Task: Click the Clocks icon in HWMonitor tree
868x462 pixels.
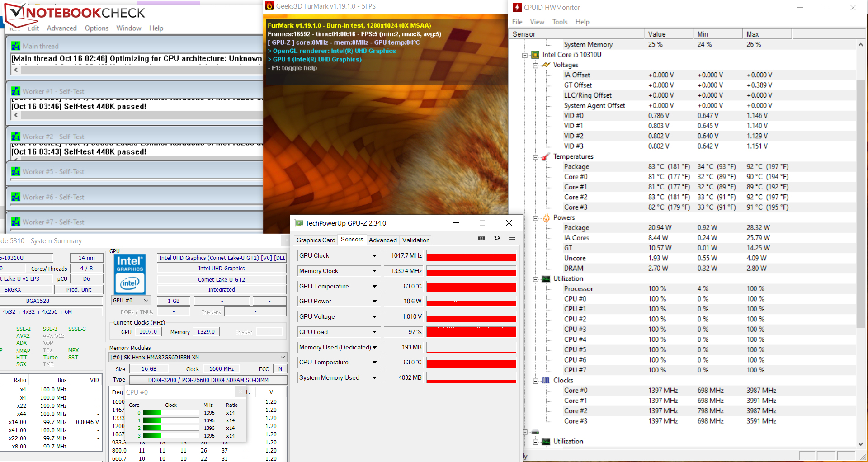Action: click(546, 380)
